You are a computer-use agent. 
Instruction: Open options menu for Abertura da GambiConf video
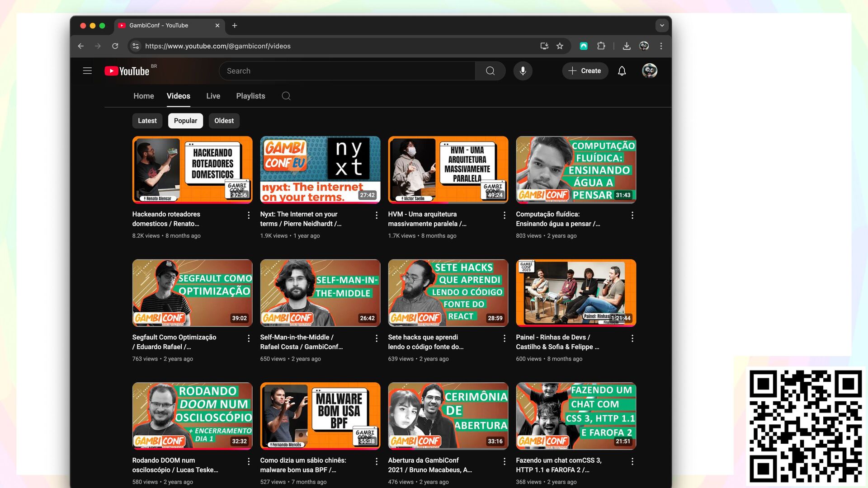click(505, 461)
